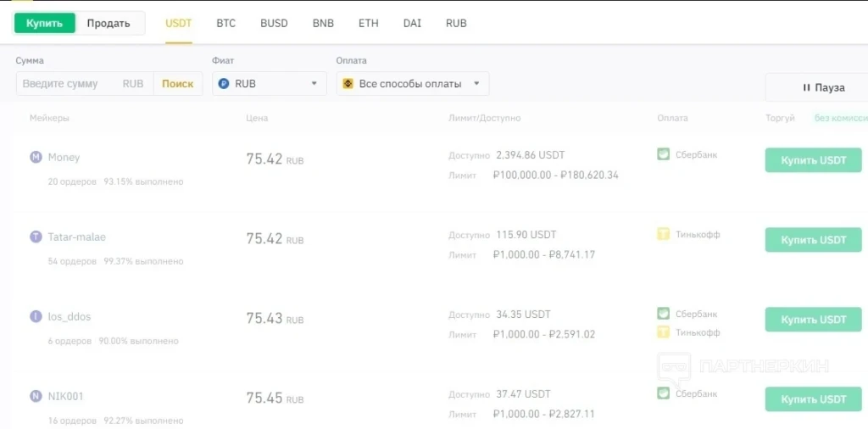Open the Money maker profile link
This screenshot has width=868, height=429.
coord(64,157)
